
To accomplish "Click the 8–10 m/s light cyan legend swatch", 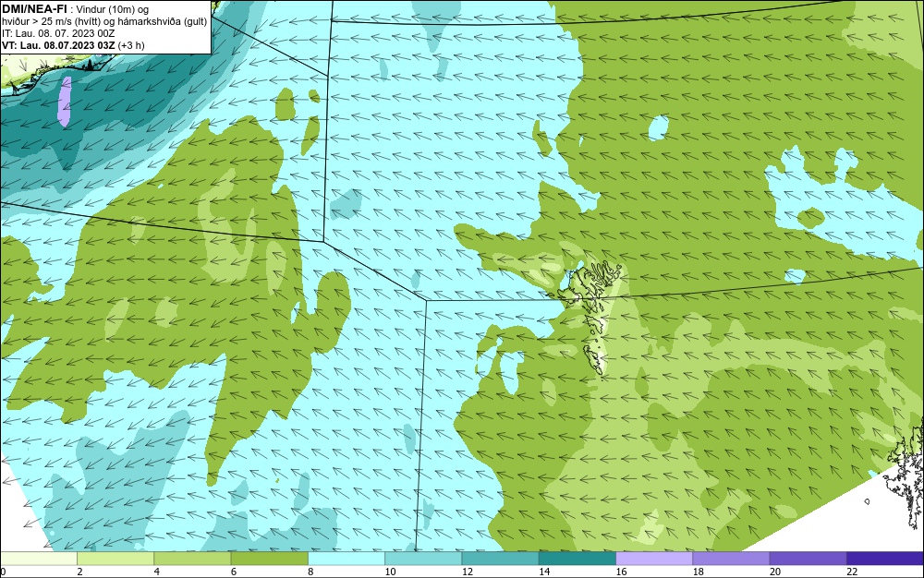I will tap(346, 559).
